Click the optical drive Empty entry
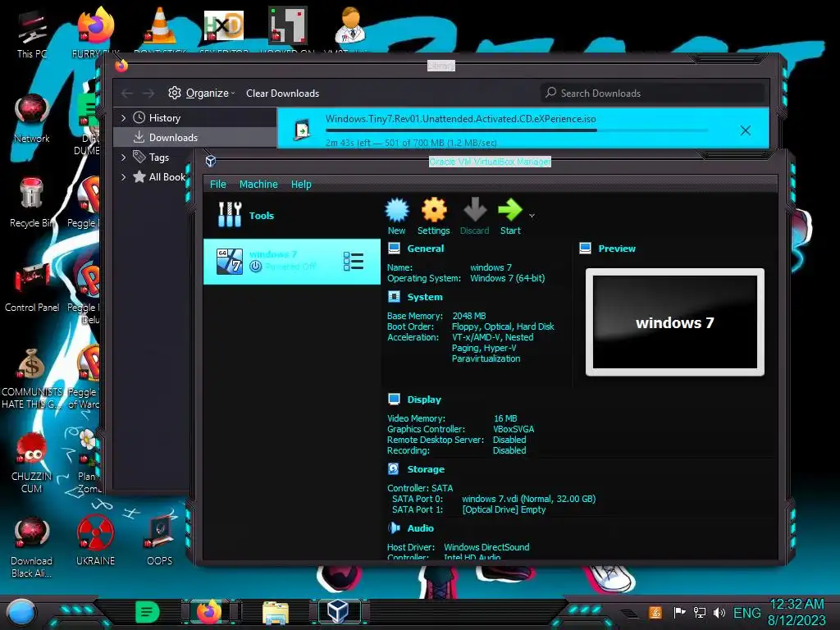Screen dimensions: 840x630 tap(504, 509)
